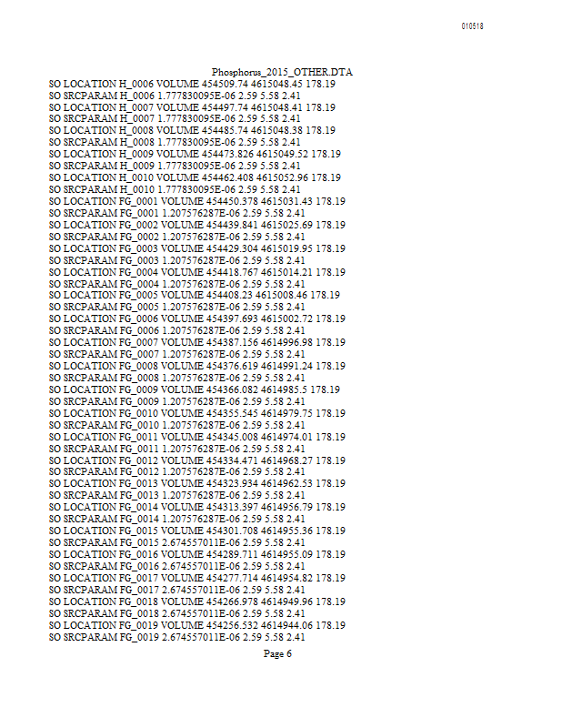Click the Page 6 footer label
This screenshot has width=562, height=728.
point(277,653)
